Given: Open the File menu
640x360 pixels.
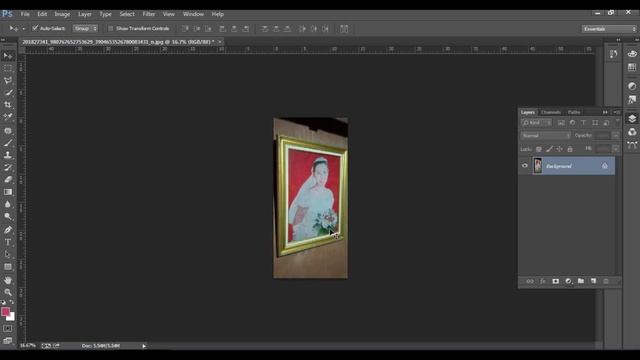Looking at the screenshot, I should pos(25,14).
